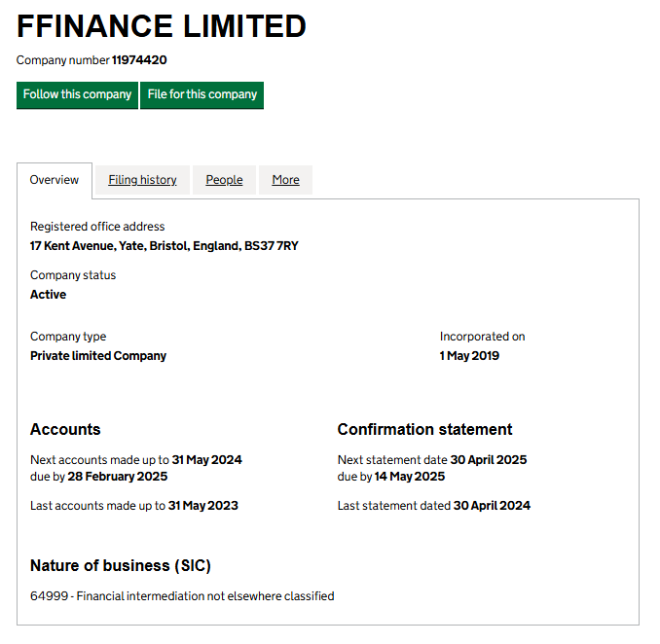Click the last accounts date 31 May 2023

pos(202,506)
